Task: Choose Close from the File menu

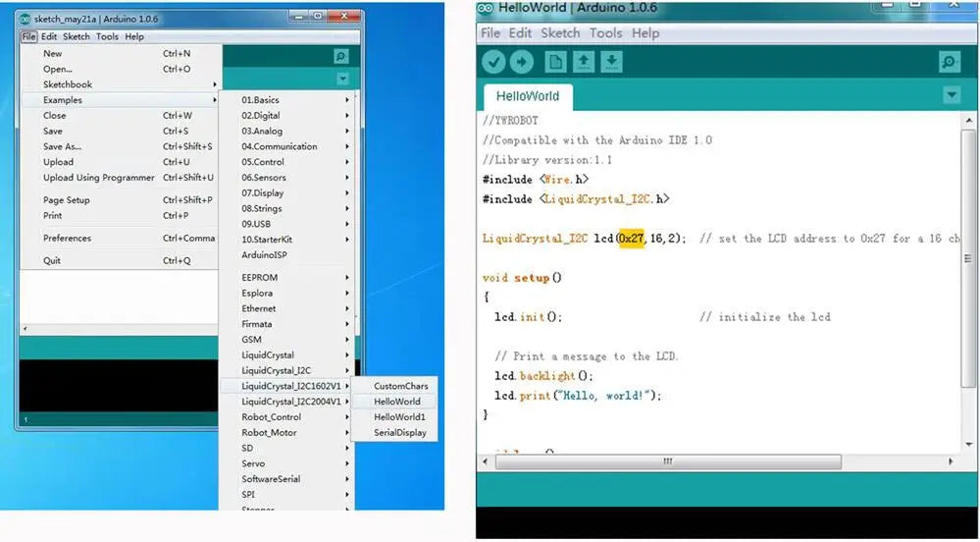Action: point(120,116)
